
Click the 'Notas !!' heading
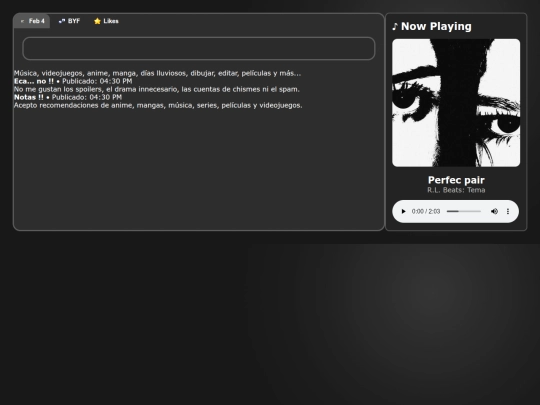(x=29, y=97)
